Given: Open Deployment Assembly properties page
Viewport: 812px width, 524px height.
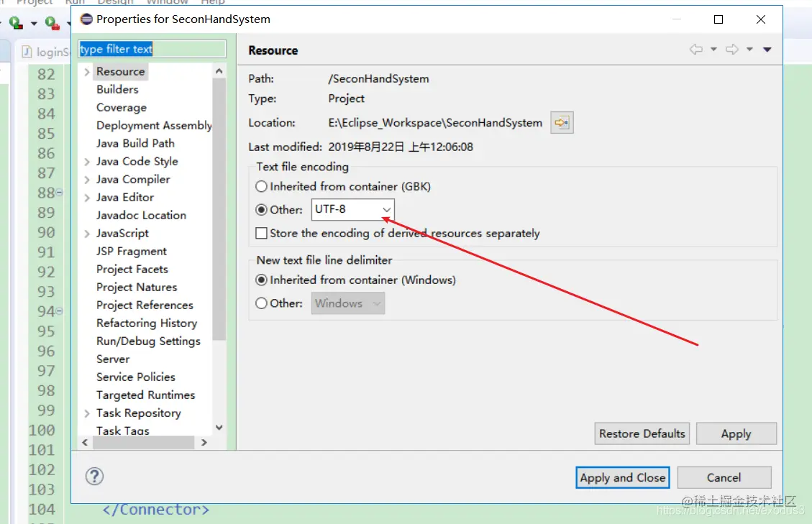Looking at the screenshot, I should [x=154, y=126].
